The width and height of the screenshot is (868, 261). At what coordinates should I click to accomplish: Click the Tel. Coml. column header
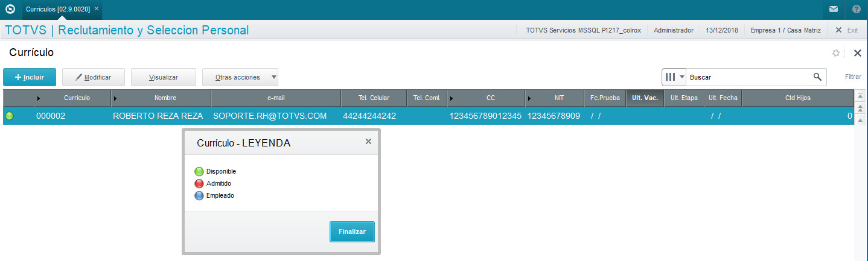(x=427, y=98)
